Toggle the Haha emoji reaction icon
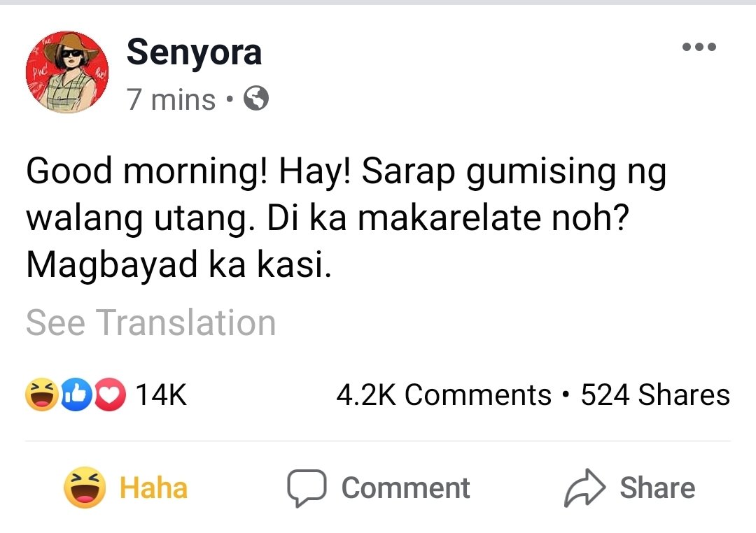 (x=85, y=488)
